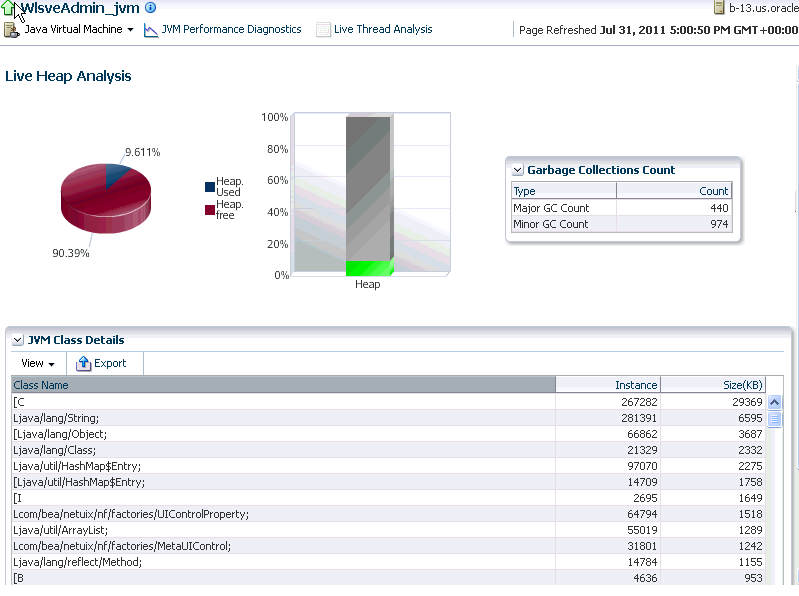799x596 pixels.
Task: Select the Major GC Count row
Action: point(622,208)
